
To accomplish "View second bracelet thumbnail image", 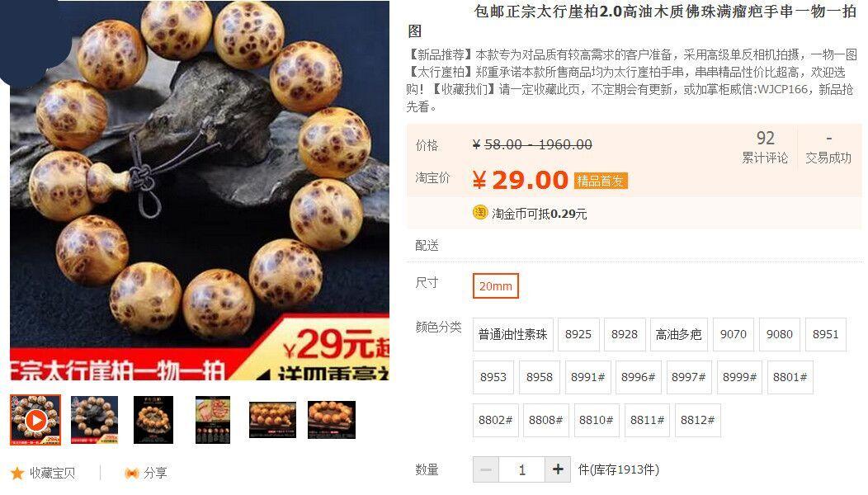I will 94,420.
